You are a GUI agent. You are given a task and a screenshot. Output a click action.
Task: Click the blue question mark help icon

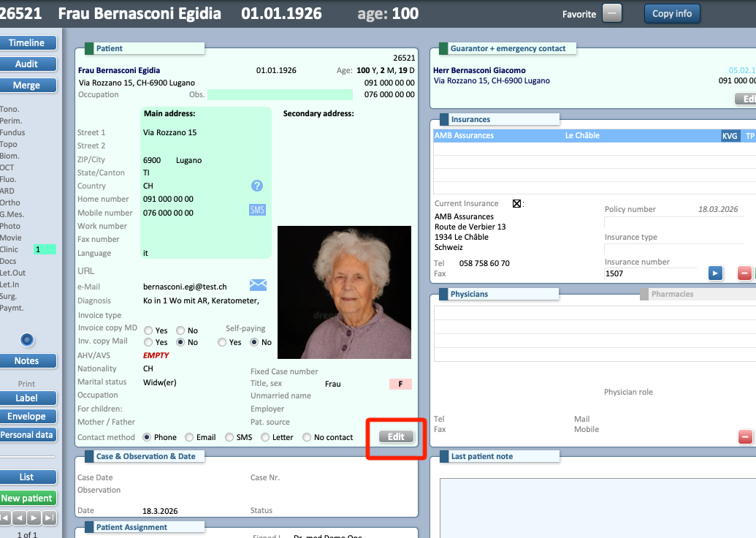[x=257, y=186]
